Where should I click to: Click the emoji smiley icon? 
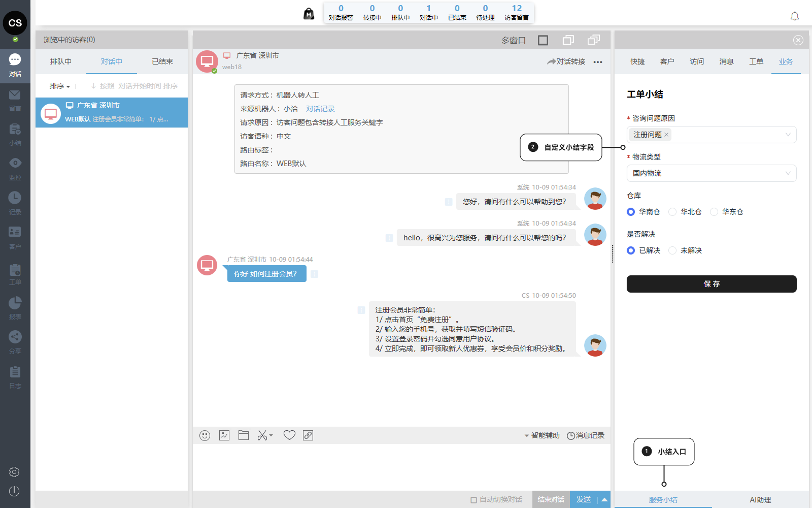tap(205, 435)
